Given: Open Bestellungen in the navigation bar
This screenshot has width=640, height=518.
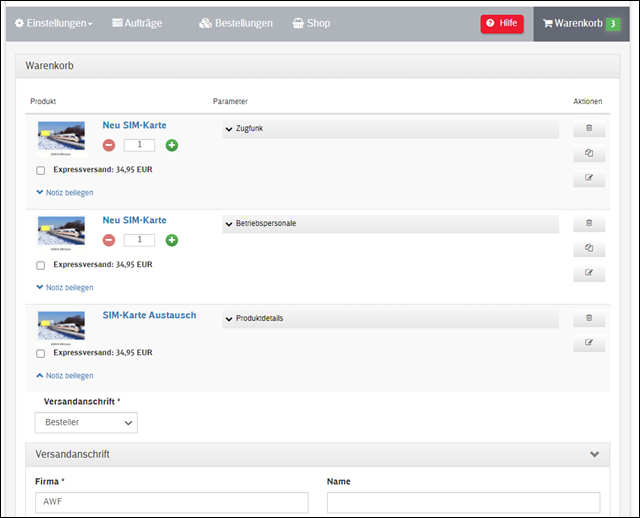Looking at the screenshot, I should [236, 23].
